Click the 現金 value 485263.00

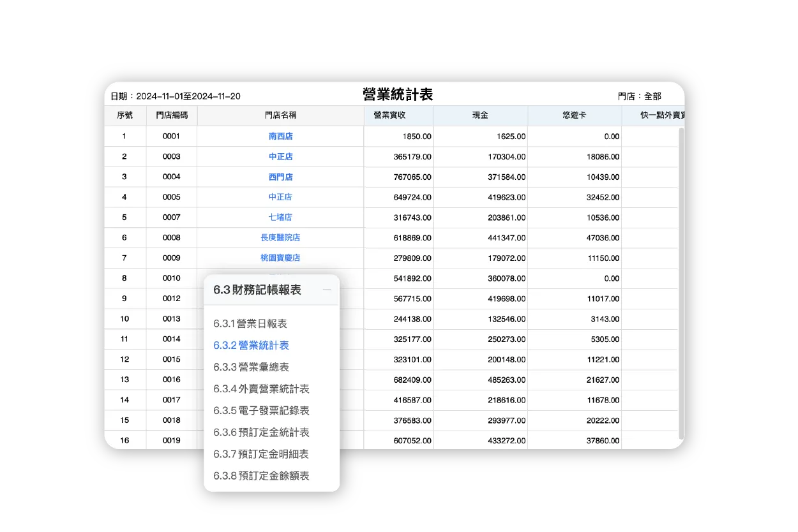click(507, 380)
